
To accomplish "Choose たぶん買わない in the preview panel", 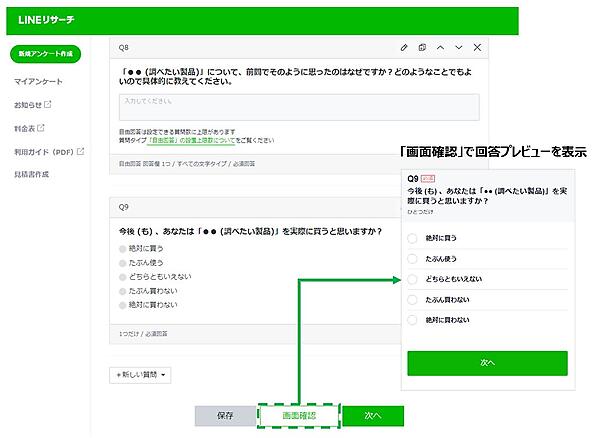I will click(412, 299).
